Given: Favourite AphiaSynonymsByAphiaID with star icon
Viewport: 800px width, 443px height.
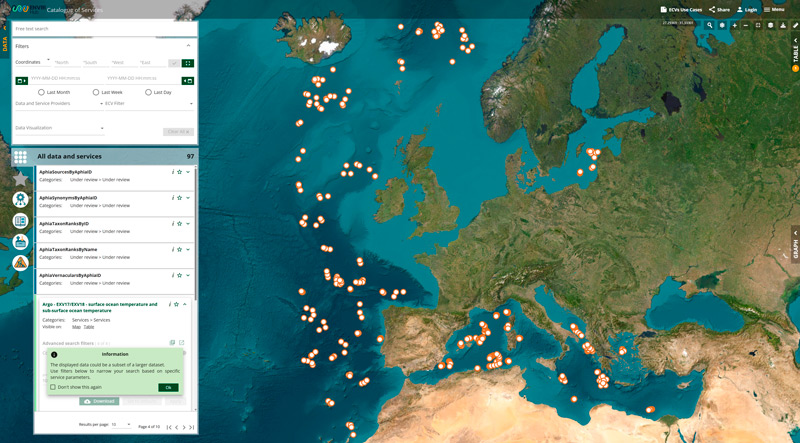Looking at the screenshot, I should pyautogui.click(x=180, y=198).
